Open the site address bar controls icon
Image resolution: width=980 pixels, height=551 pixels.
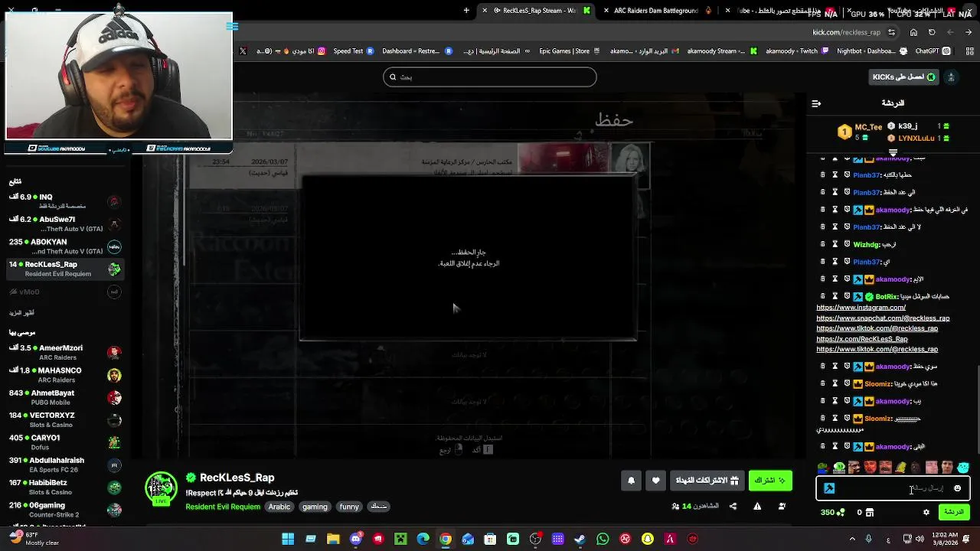(891, 32)
